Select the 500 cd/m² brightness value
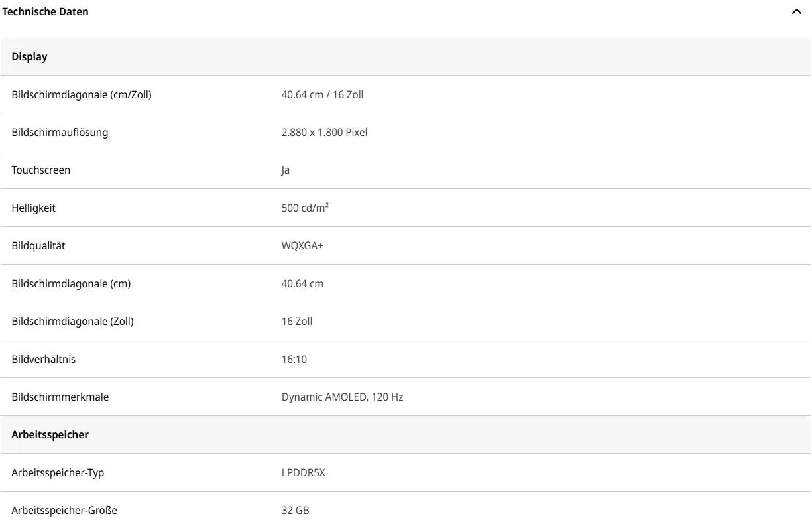 click(x=305, y=208)
